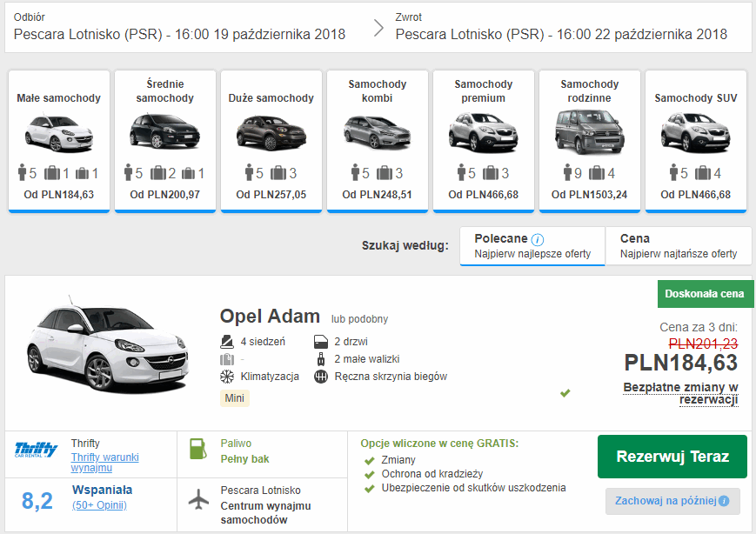
Task: Click Bezpłatne zmiany w rezerwacji text
Action: pyautogui.click(x=680, y=393)
